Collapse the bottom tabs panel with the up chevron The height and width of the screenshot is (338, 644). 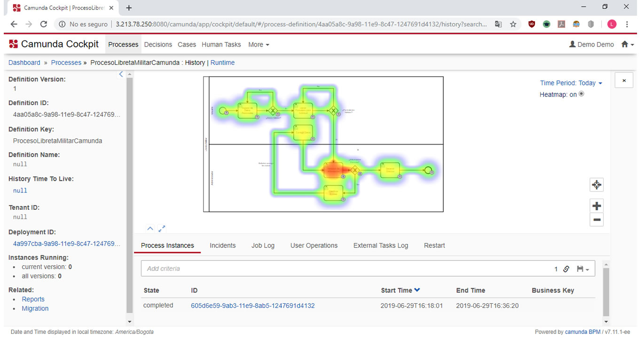pyautogui.click(x=150, y=229)
